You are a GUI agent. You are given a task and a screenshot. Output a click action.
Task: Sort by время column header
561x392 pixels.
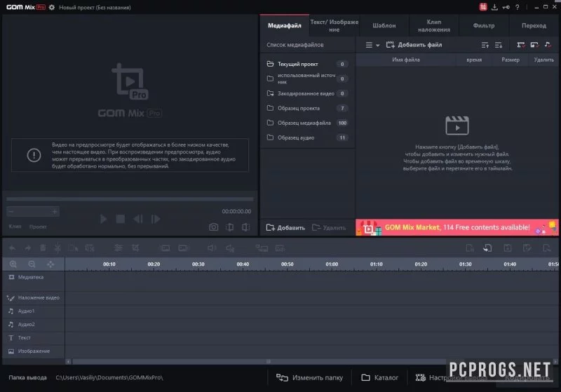pyautogui.click(x=474, y=60)
